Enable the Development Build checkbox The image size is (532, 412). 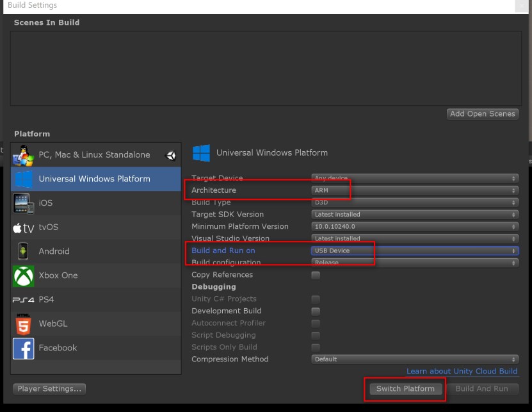click(316, 311)
